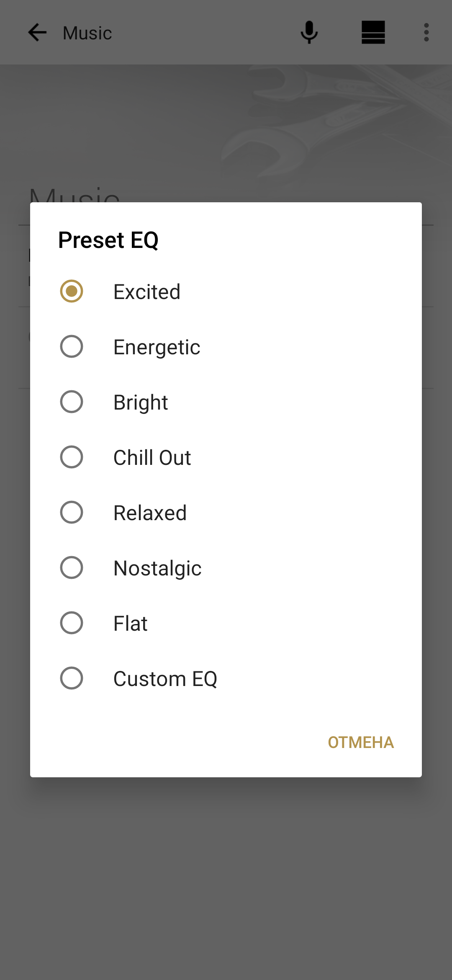Screen dimensions: 452x980
Task: Tap the Preset EQ dialog title
Action: (108, 240)
